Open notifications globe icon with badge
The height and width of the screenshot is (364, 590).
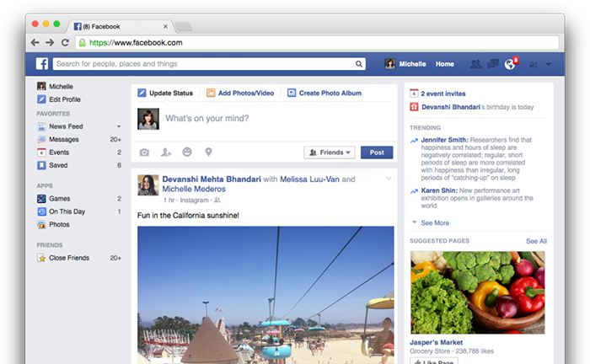511,63
